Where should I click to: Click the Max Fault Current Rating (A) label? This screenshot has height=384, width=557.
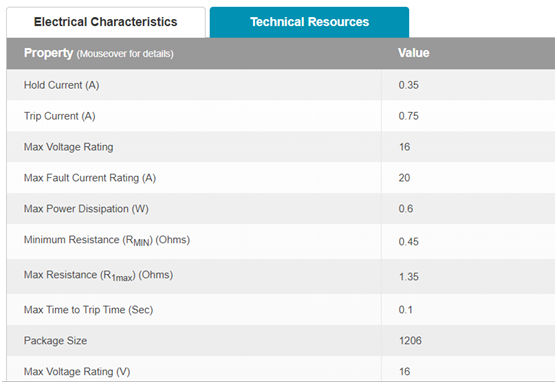click(x=90, y=178)
